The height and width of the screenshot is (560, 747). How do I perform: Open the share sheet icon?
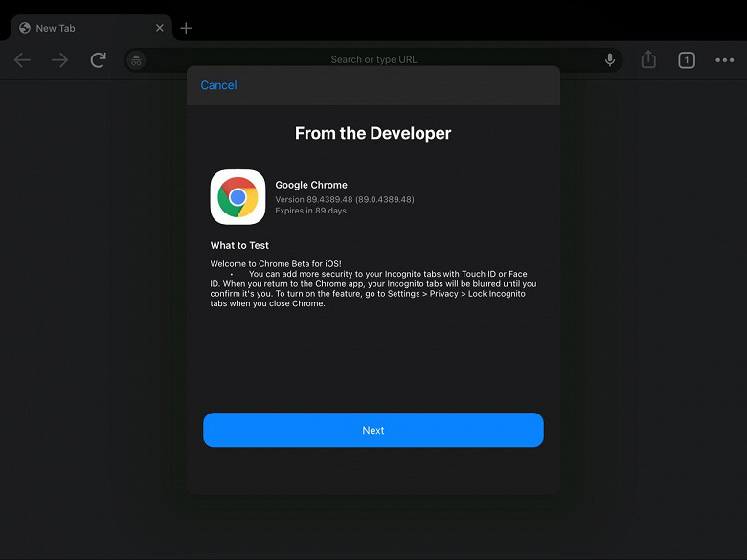[x=648, y=59]
